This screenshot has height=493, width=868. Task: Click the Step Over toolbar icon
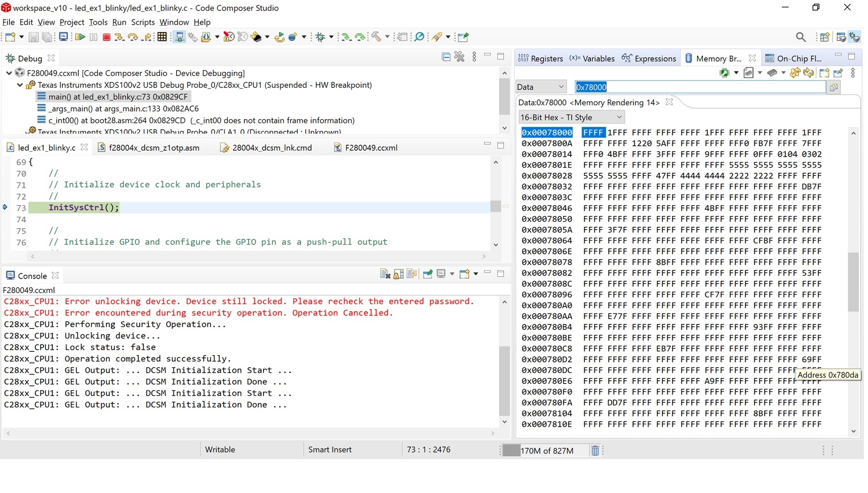point(133,37)
